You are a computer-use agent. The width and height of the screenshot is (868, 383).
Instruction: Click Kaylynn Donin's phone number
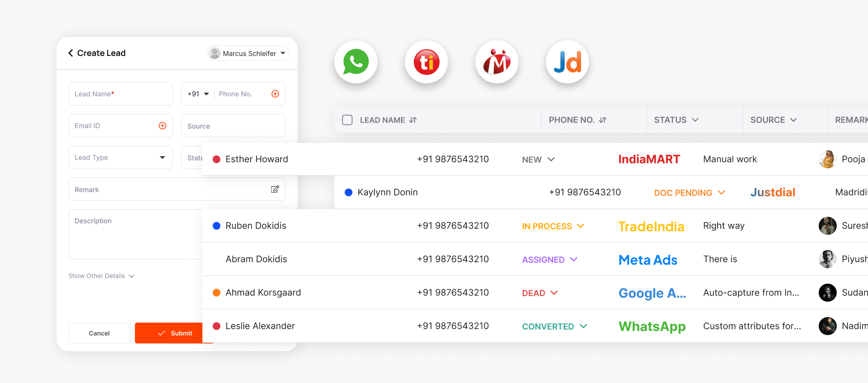click(585, 192)
